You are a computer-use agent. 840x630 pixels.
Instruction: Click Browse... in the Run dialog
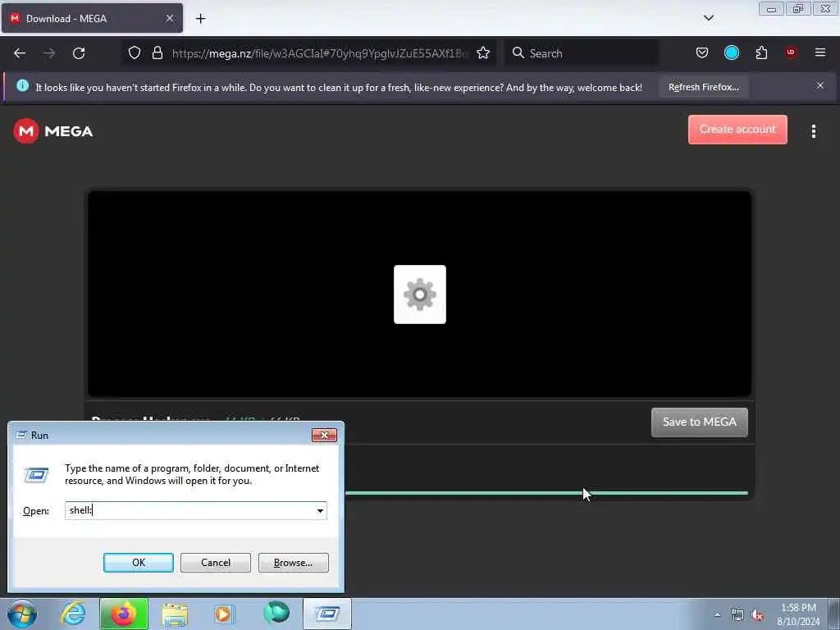click(293, 563)
